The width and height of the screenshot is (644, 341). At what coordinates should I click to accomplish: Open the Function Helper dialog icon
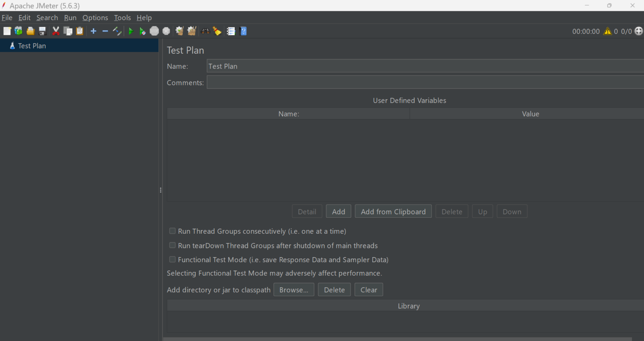[x=231, y=31]
